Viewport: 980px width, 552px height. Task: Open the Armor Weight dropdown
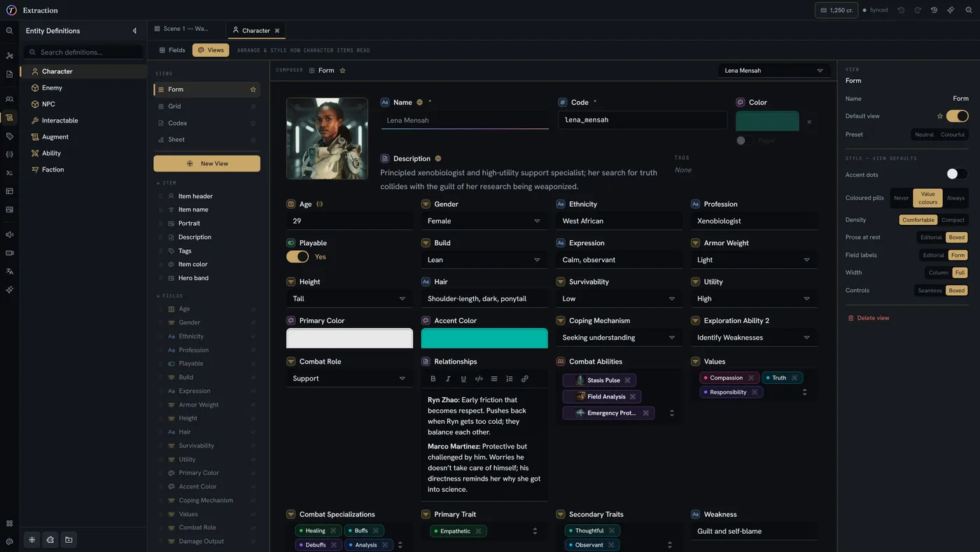[x=754, y=260]
